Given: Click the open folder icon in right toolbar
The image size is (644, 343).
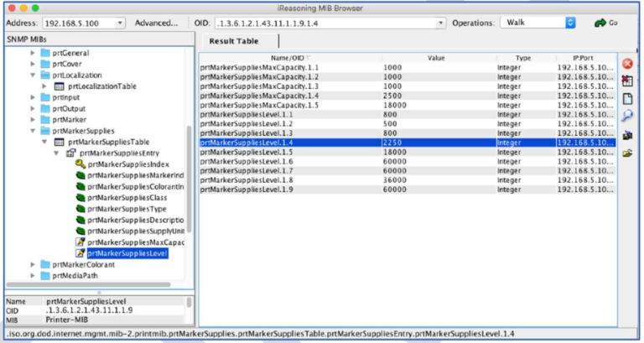Looking at the screenshot, I should click(626, 152).
